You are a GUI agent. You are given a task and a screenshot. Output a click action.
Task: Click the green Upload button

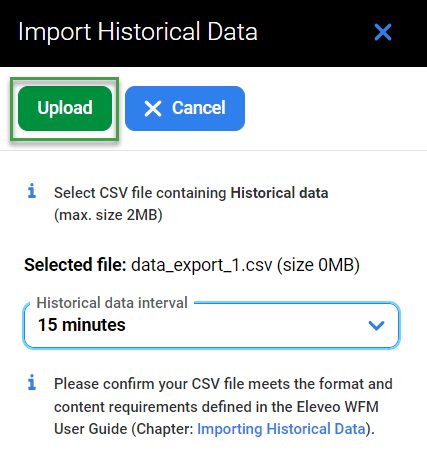[x=65, y=108]
